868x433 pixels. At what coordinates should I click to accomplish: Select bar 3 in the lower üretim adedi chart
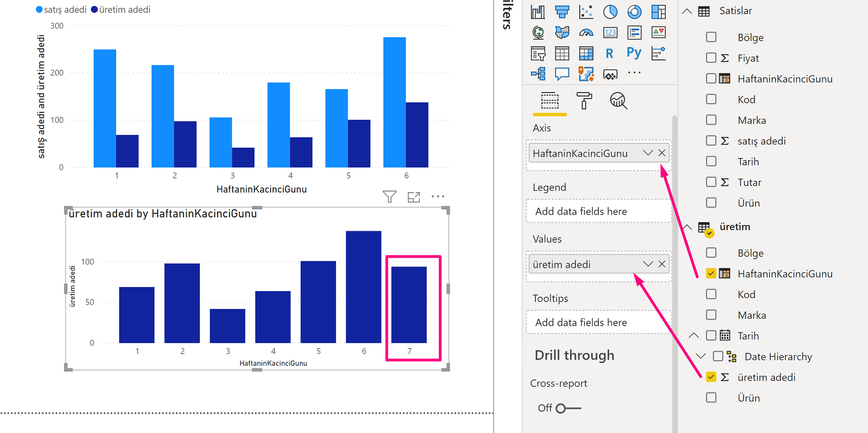click(x=227, y=326)
